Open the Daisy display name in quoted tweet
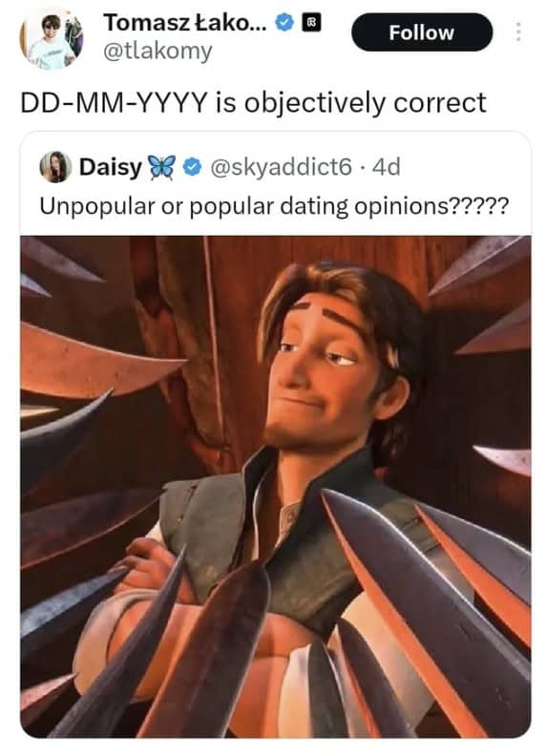 pos(111,167)
